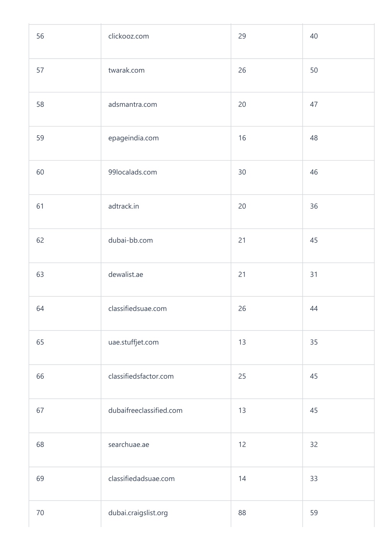This screenshot has width=392, height=555.
Task: Click value 59 in last row
Action: [x=314, y=513]
